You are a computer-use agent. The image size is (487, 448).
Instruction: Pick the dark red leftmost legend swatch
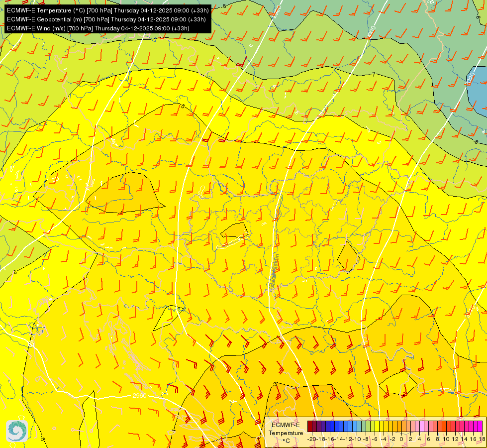309,426
